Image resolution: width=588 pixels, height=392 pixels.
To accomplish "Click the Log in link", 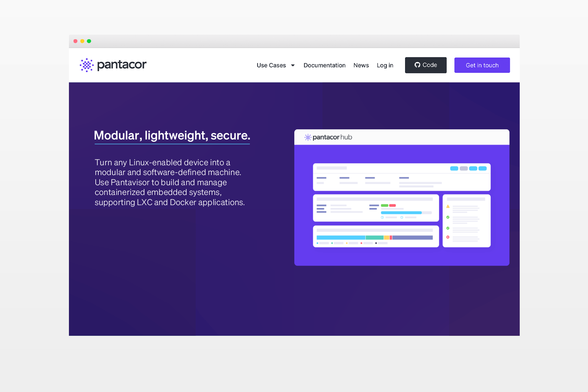I will [x=385, y=65].
